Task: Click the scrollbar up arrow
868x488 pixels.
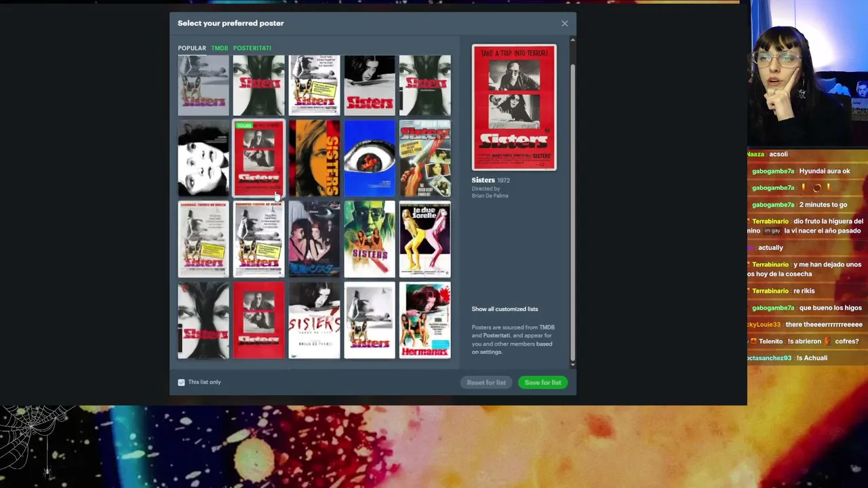Action: tap(573, 40)
